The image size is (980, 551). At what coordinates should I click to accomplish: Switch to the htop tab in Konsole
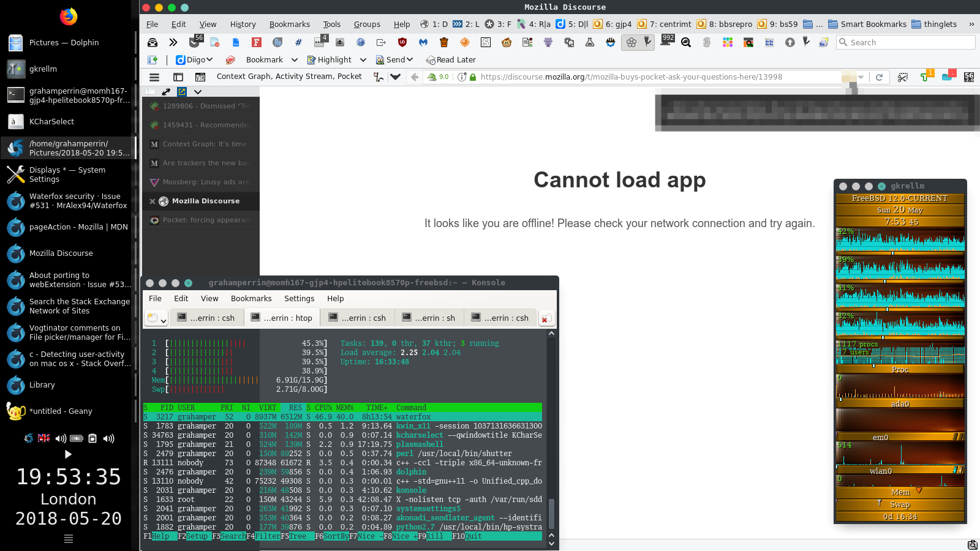pos(282,318)
